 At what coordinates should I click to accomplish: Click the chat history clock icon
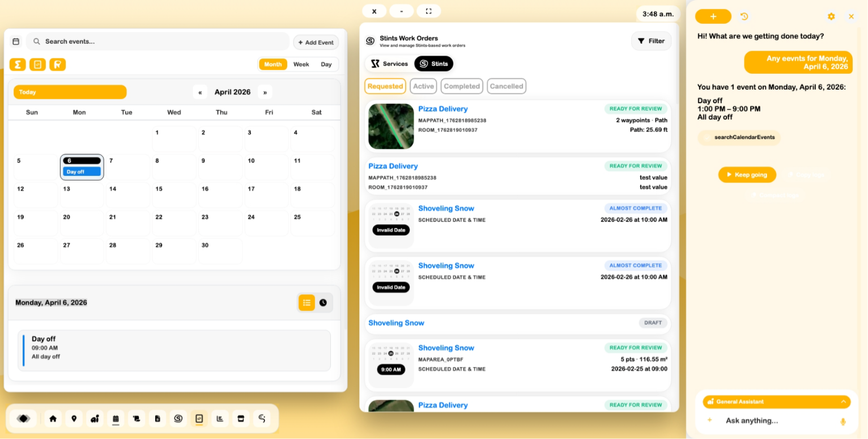point(744,16)
